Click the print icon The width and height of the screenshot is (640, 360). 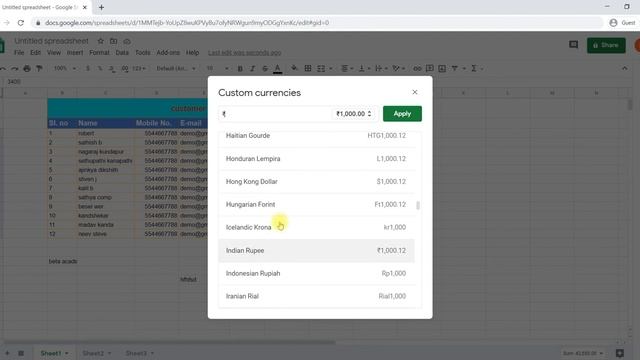click(x=27, y=69)
